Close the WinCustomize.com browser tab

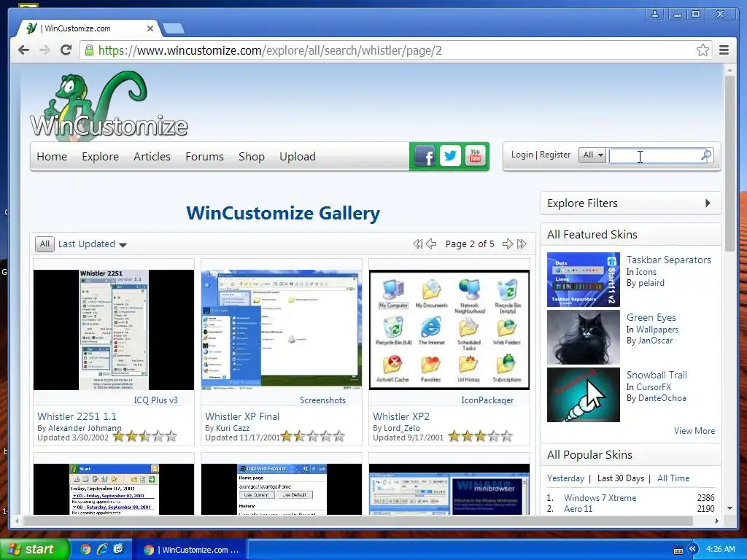point(150,28)
